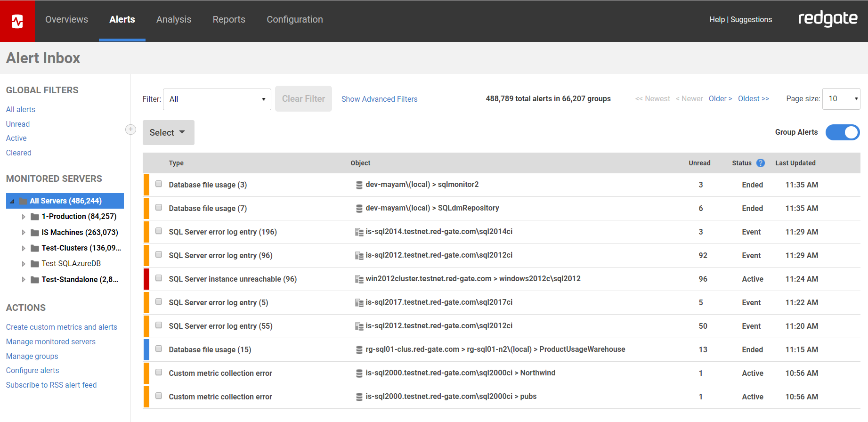Check SQL Server instance unreachable (96) row
Image resolution: width=868 pixels, height=422 pixels.
click(x=159, y=278)
